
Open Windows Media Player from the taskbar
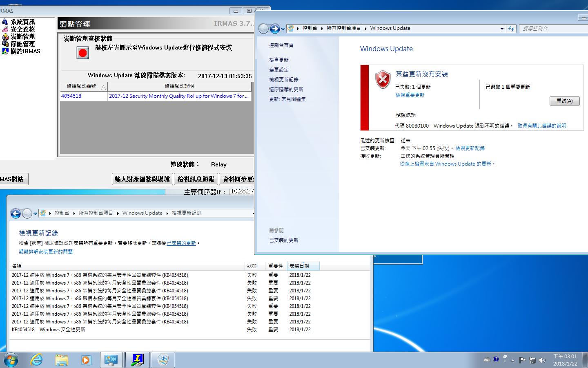[86, 360]
